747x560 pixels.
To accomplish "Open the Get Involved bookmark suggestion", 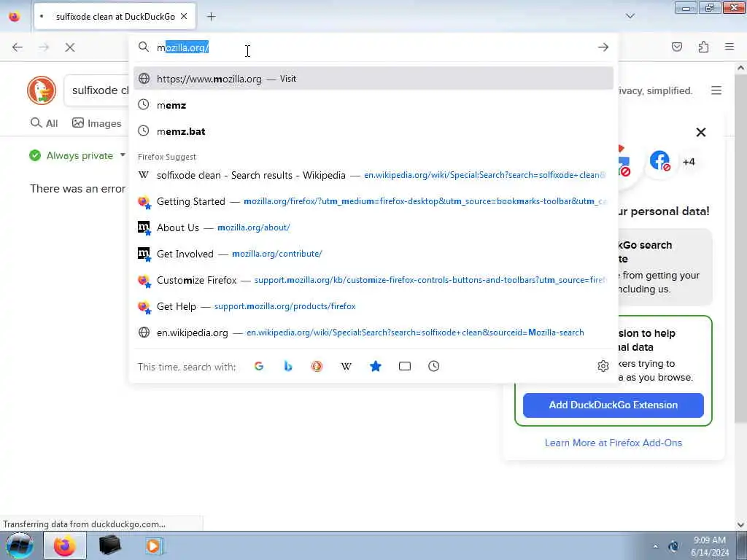I will tap(373, 254).
